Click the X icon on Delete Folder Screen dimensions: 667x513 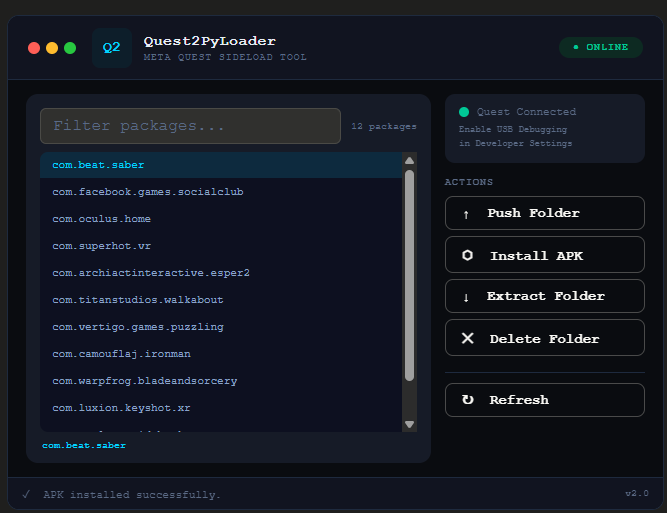(x=467, y=338)
